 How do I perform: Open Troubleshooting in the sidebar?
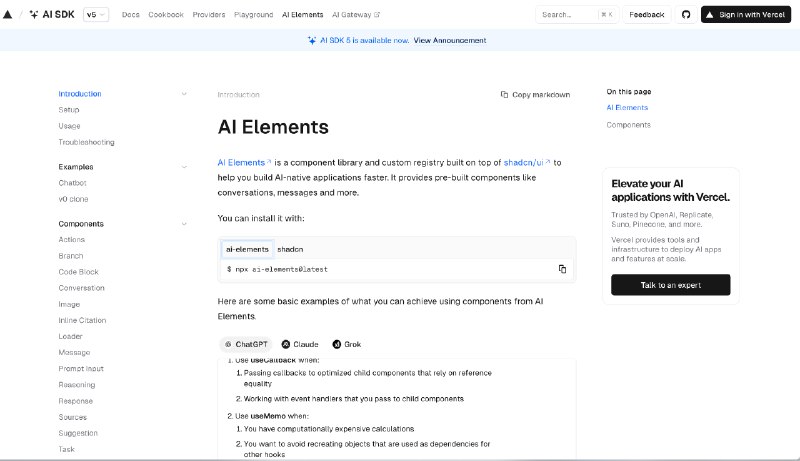86,142
